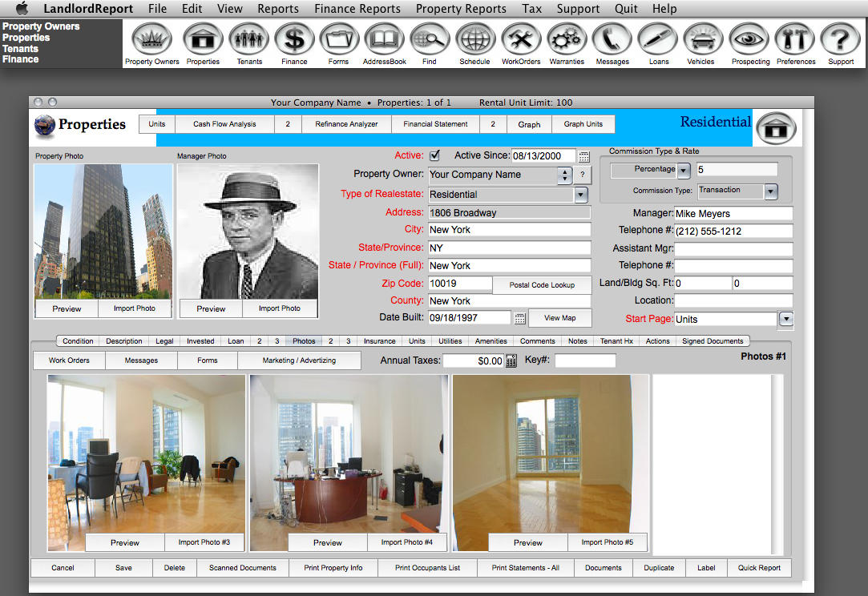Image resolution: width=868 pixels, height=596 pixels.
Task: Open the Support question mark icon
Action: [x=840, y=39]
